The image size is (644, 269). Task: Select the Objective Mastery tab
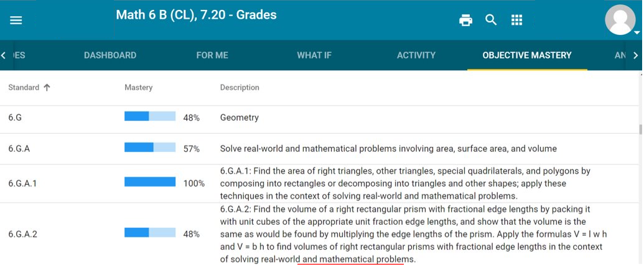527,55
